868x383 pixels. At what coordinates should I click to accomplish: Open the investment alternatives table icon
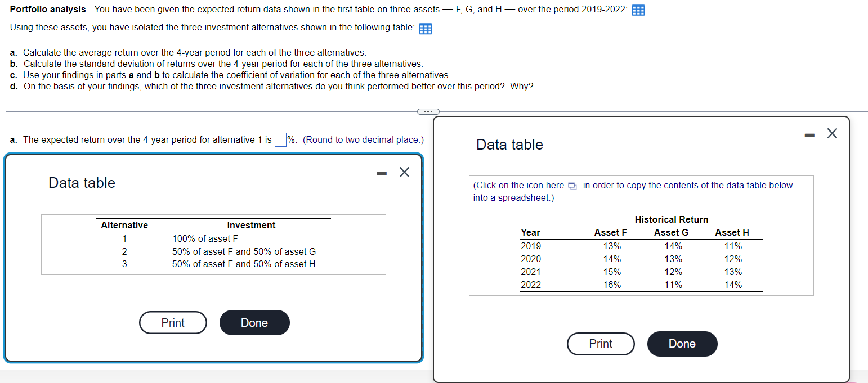click(x=424, y=28)
